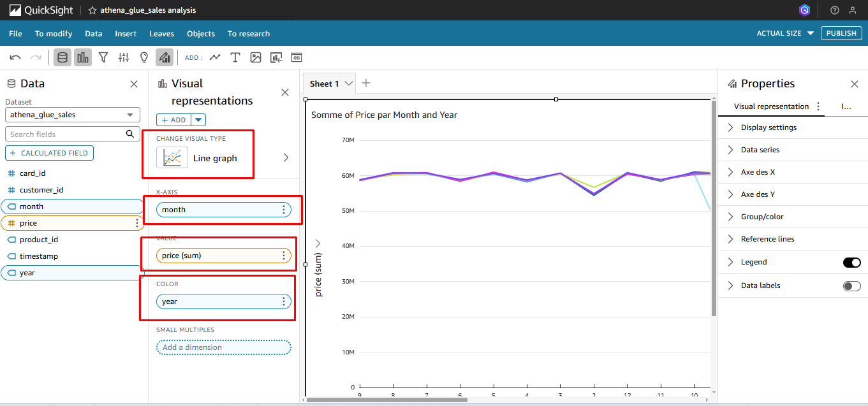The height and width of the screenshot is (406, 868).
Task: Open the Actual Size zoom dropdown
Action: point(785,33)
